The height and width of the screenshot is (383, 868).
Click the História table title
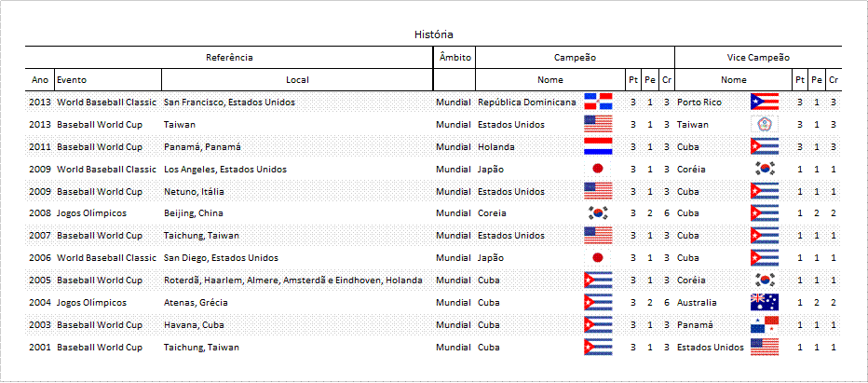pos(433,34)
